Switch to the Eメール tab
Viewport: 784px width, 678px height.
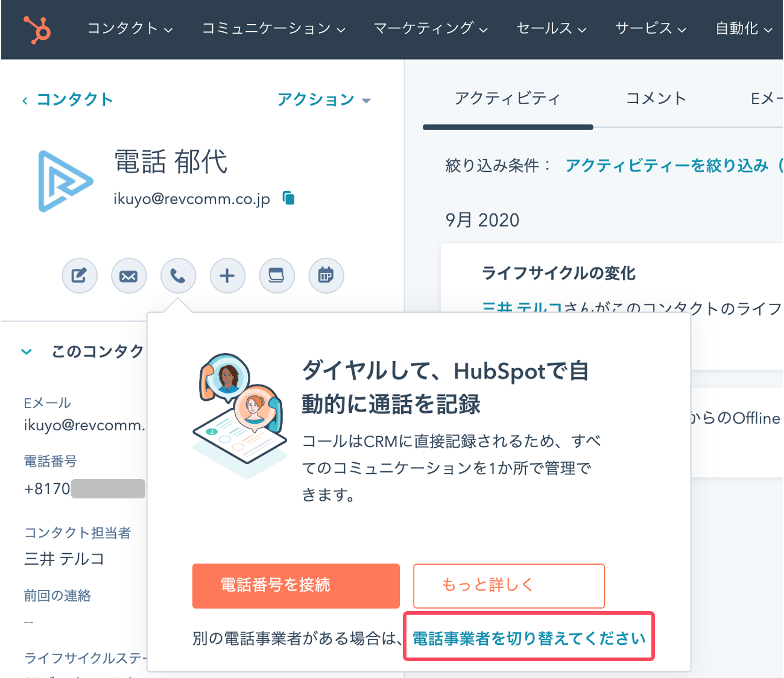coord(767,98)
